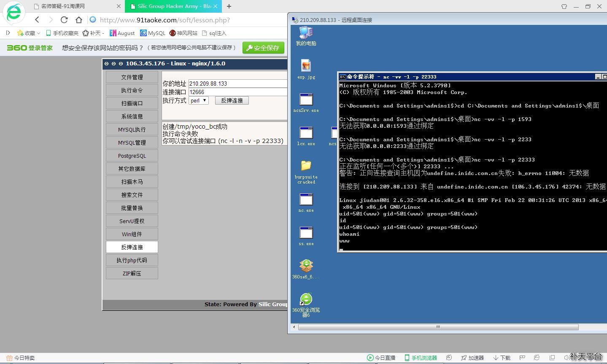607x364 pixels.
Task: Select ss.exe on remote desktop
Action: point(306,236)
